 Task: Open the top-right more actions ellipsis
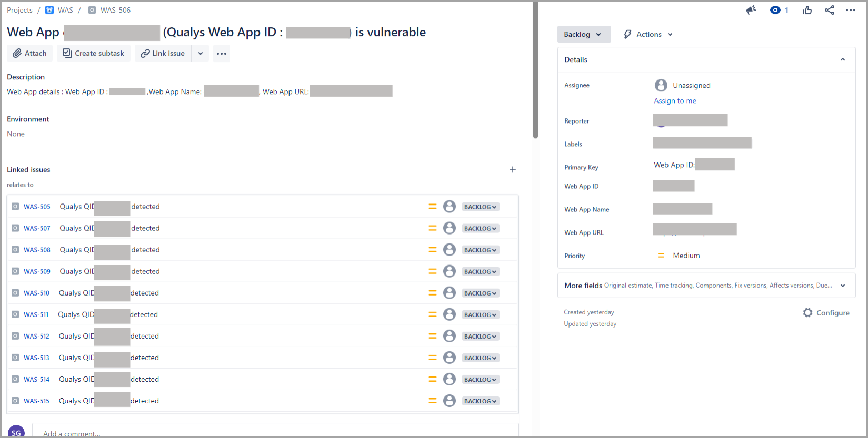point(851,10)
